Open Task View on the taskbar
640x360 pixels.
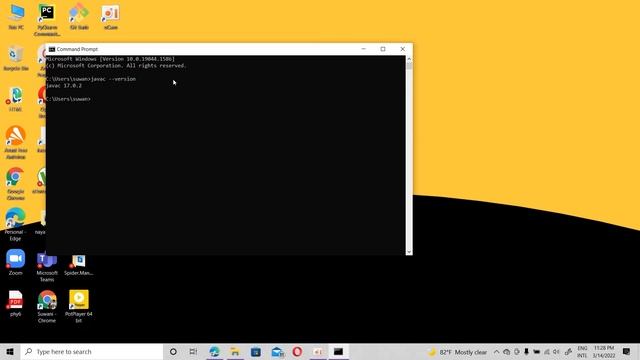click(x=193, y=351)
